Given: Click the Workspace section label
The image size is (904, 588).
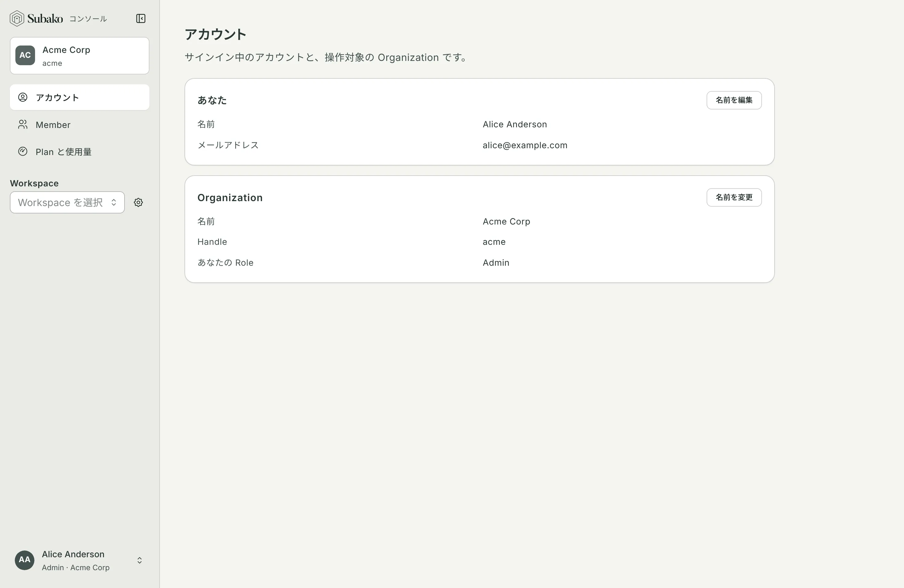Looking at the screenshot, I should (34, 183).
